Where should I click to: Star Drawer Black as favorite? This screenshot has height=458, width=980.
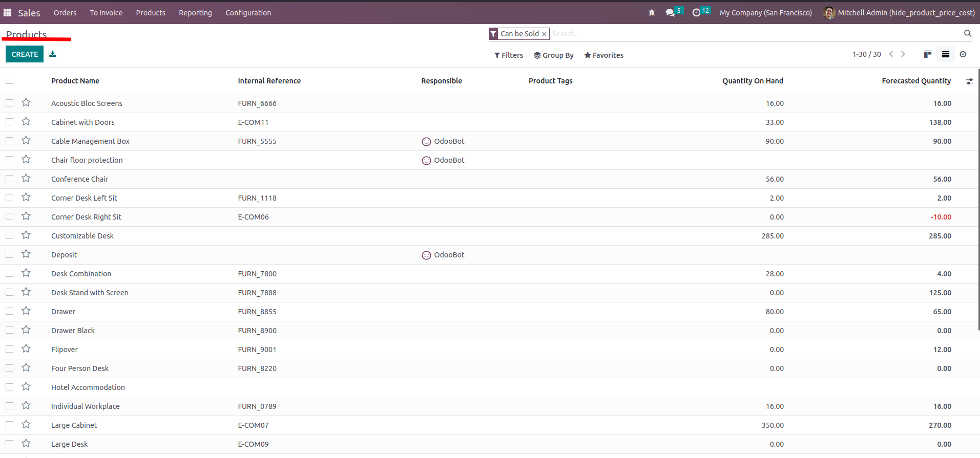[x=26, y=330]
